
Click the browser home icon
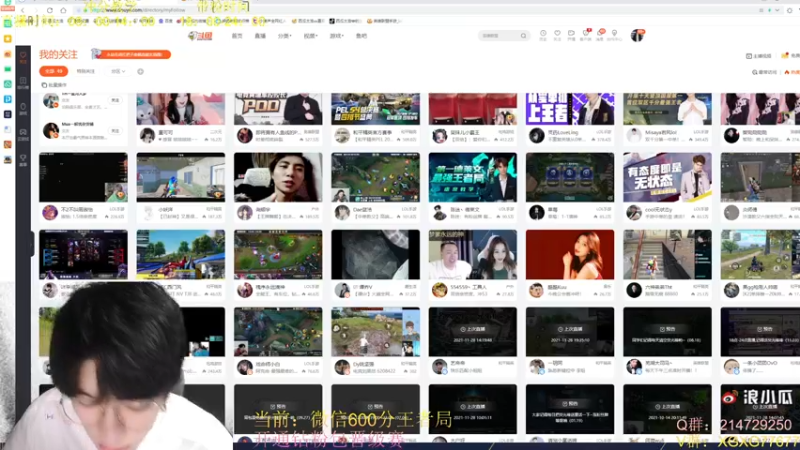[63, 10]
